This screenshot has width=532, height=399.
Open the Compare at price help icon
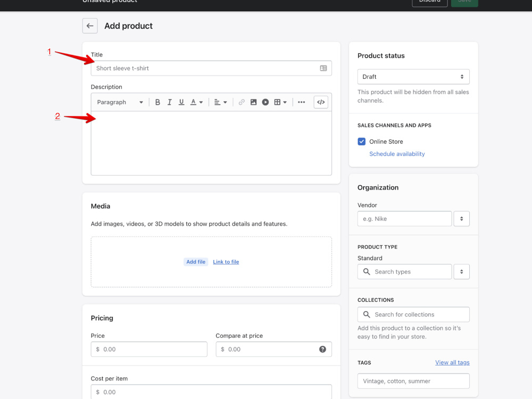(322, 349)
